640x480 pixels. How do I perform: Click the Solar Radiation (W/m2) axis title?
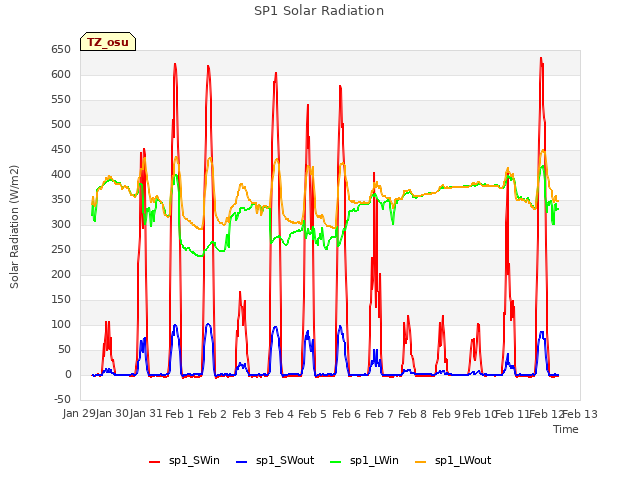pos(14,227)
